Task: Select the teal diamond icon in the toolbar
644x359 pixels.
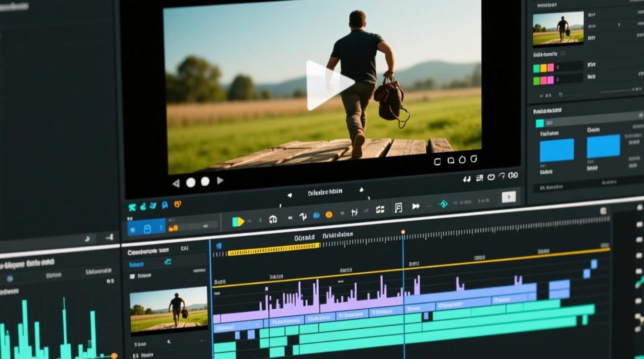Action: pos(444,204)
